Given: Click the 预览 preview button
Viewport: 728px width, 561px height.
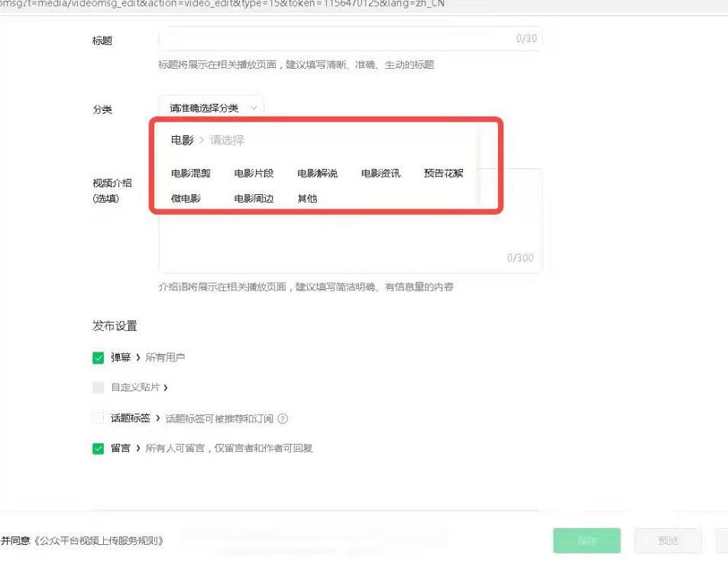Looking at the screenshot, I should tap(668, 540).
